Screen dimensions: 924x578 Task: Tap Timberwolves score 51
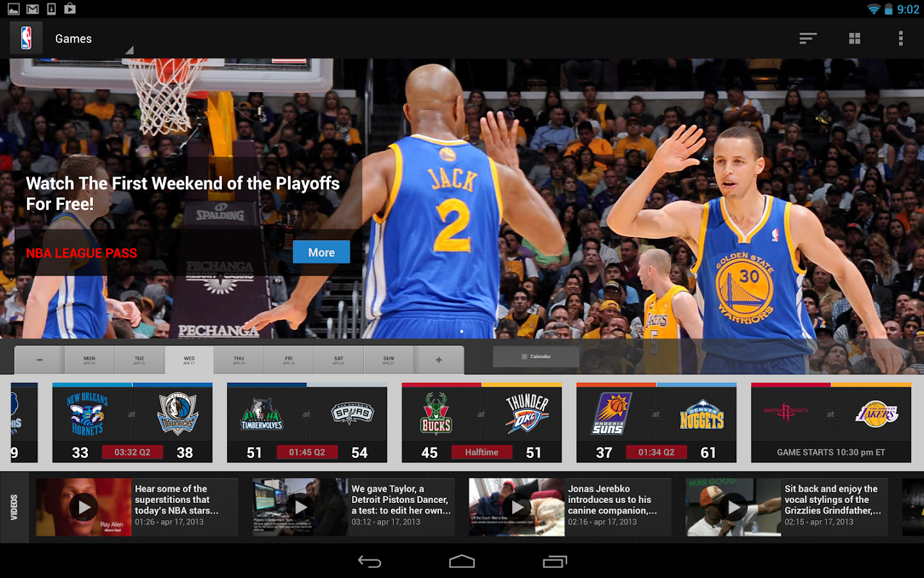point(254,453)
